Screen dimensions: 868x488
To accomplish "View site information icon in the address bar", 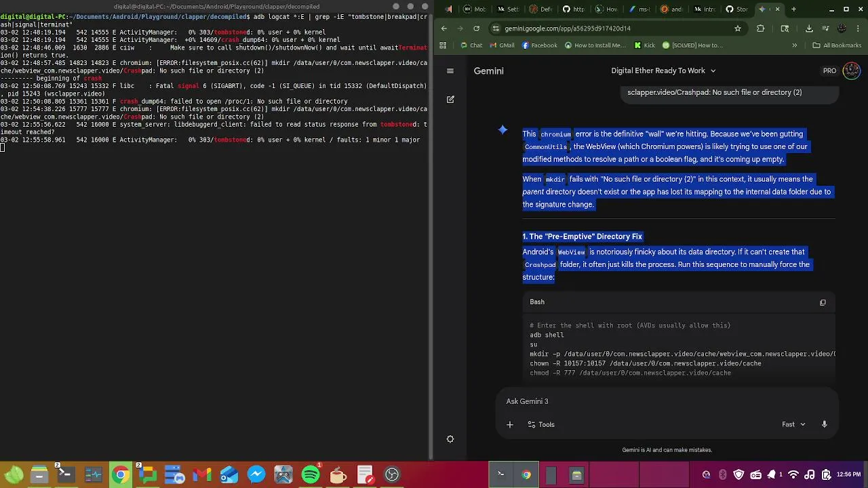I will click(496, 28).
